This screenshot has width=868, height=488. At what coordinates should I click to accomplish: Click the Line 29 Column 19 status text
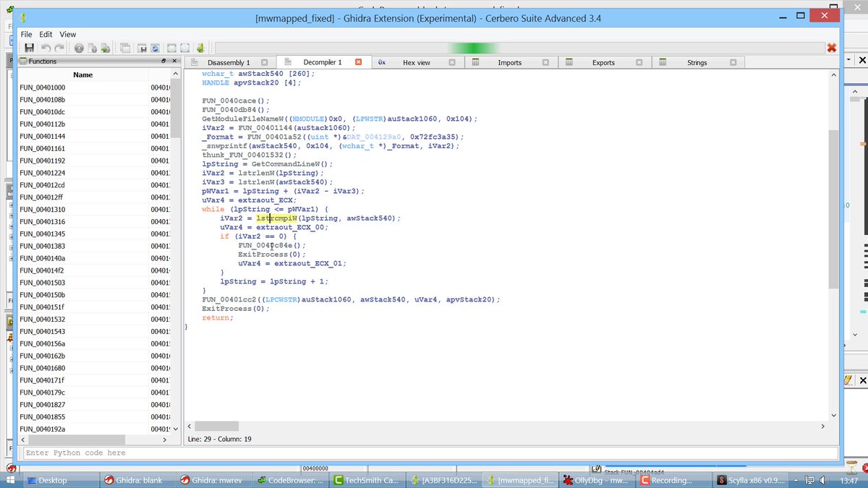pos(219,439)
